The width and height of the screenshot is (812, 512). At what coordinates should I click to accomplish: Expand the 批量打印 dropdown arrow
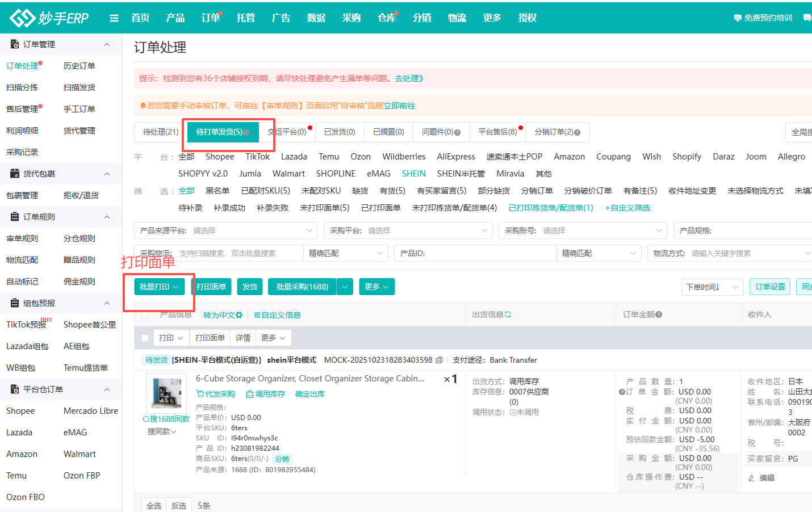[175, 287]
